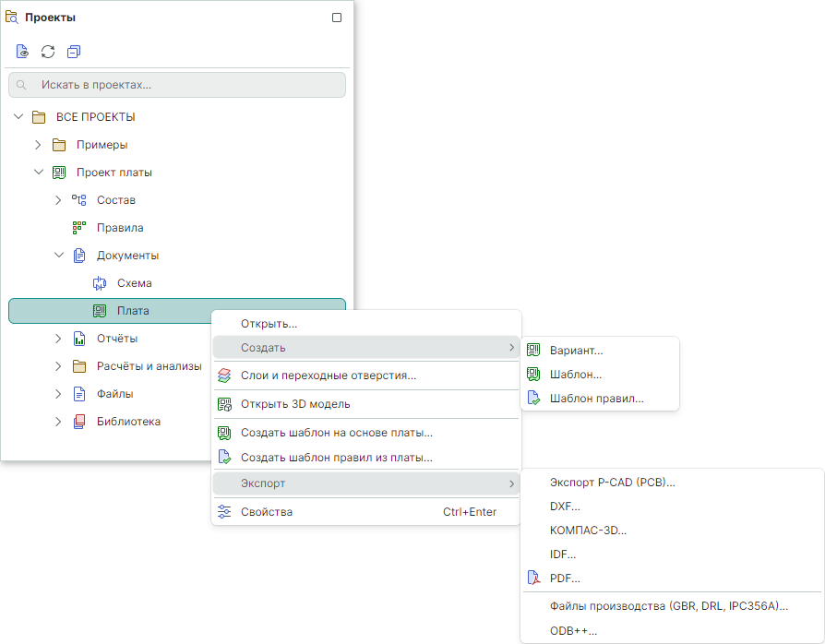The height and width of the screenshot is (644, 825).
Task: Open Слои и переходные отверстия layers item
Action: 328,376
